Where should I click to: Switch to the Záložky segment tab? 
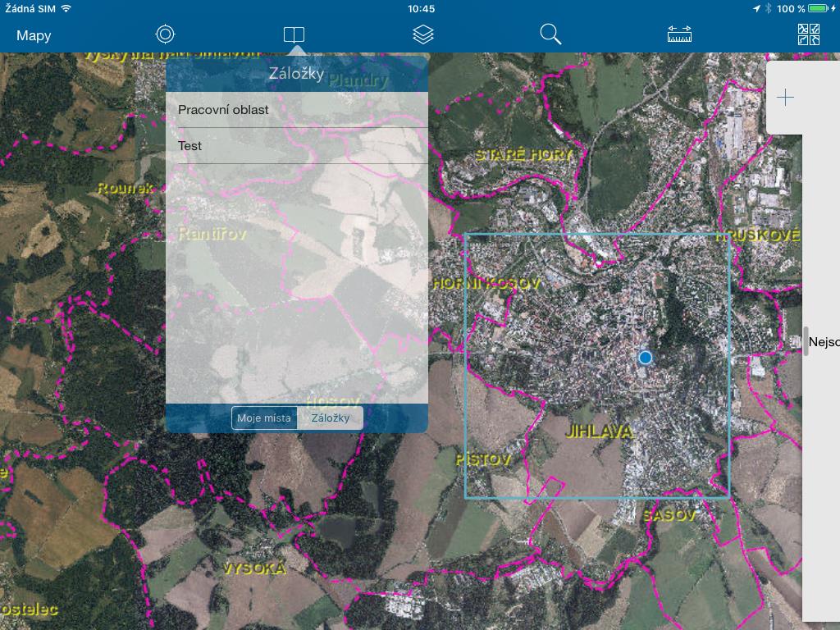(330, 418)
